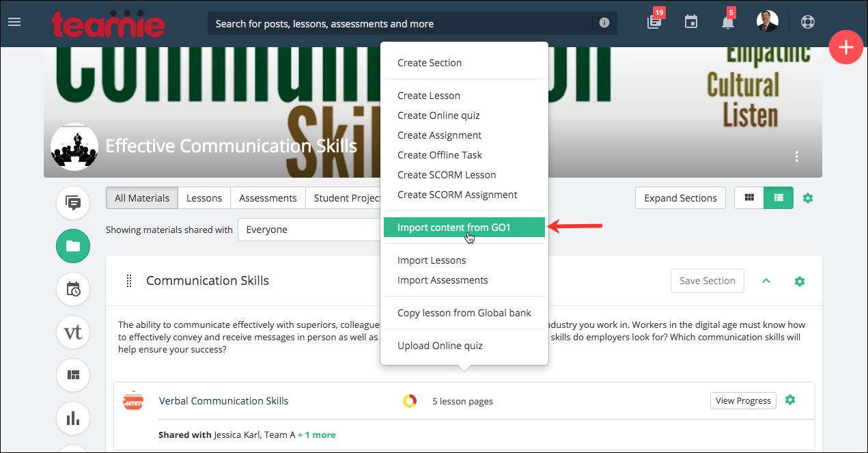Open Communication Skills section settings gear

pyautogui.click(x=800, y=281)
